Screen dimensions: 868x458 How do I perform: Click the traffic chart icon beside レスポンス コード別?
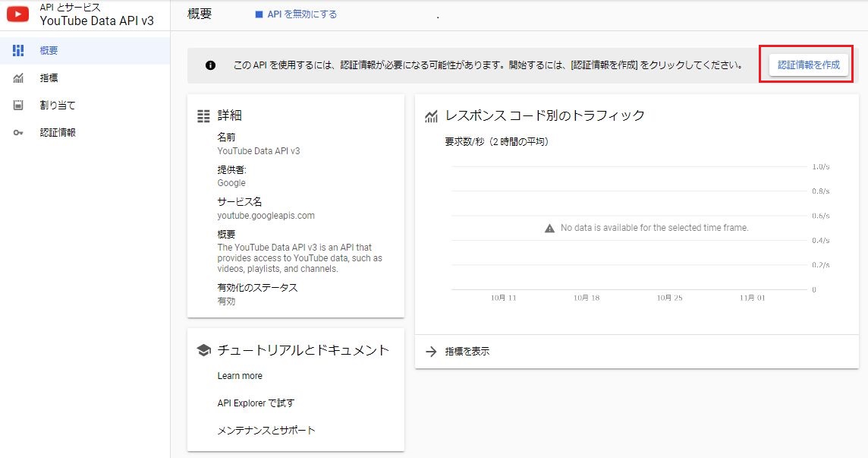(x=431, y=116)
